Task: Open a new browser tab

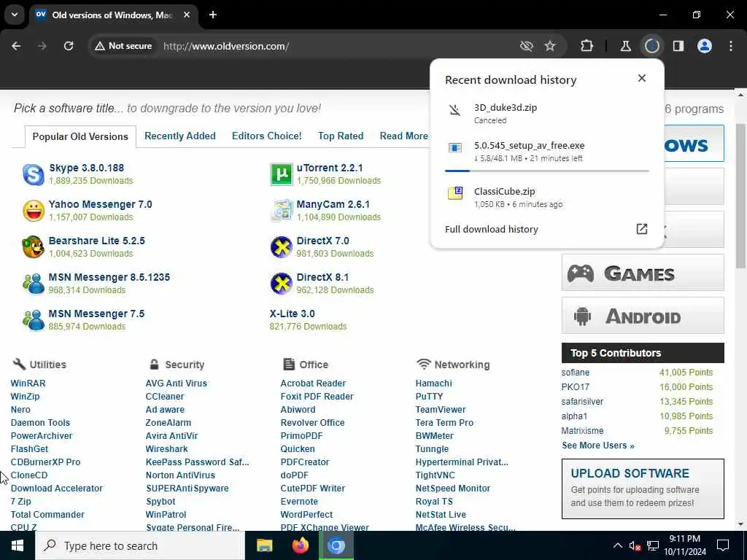Action: [213, 15]
